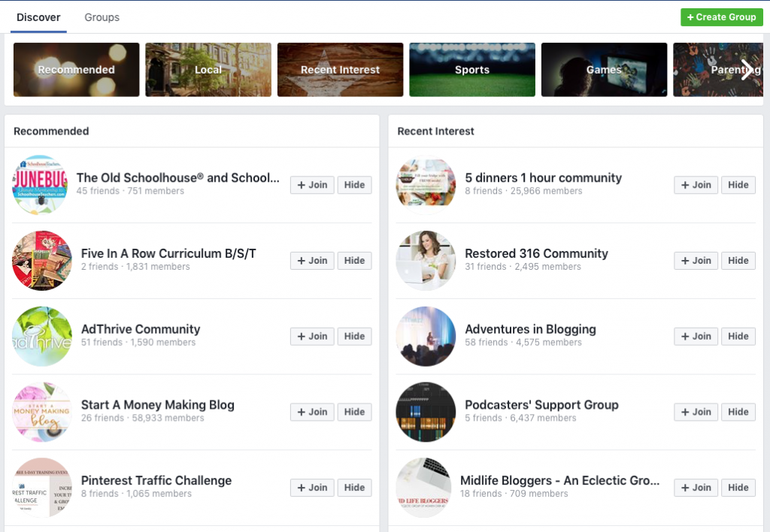Join Pinterest Traffic Challenge group
The height and width of the screenshot is (532, 770).
(312, 488)
